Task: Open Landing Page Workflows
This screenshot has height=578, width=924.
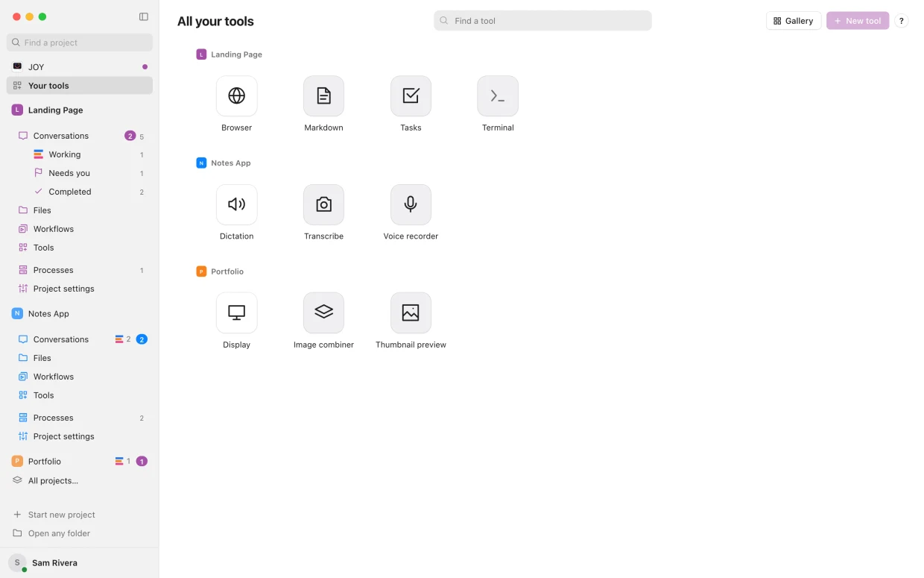Action: point(80,229)
